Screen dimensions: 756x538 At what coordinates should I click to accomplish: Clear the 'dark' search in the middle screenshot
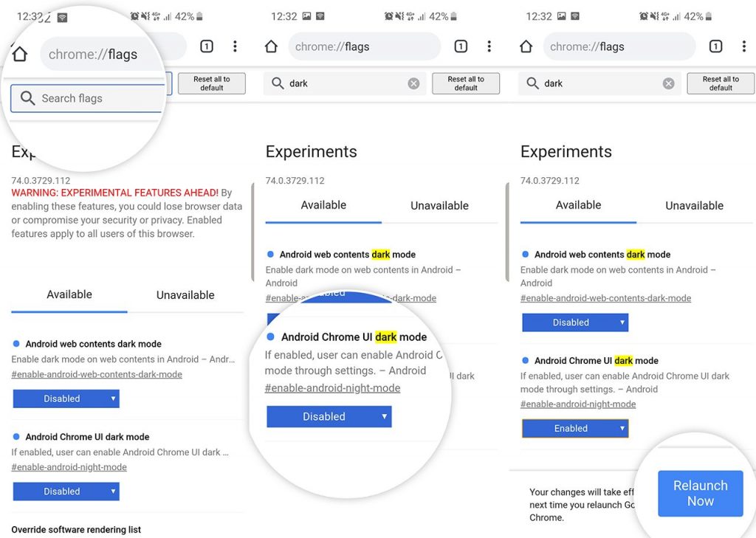413,84
